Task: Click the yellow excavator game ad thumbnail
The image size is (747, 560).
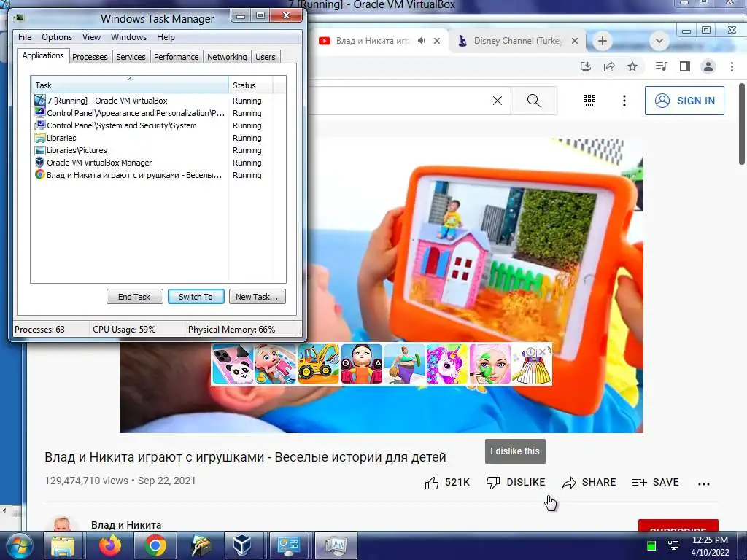Action: point(319,365)
